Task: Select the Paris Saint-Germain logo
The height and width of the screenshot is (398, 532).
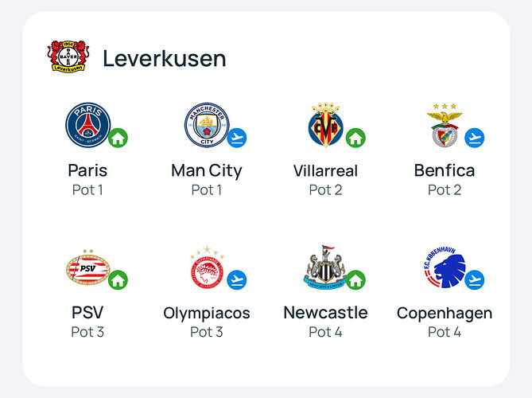Action: pyautogui.click(x=87, y=126)
